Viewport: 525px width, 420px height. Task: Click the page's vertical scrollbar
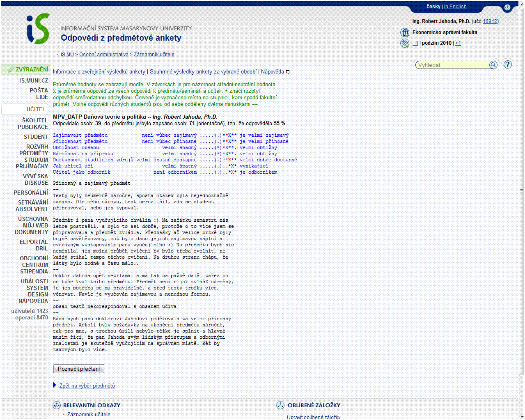click(521, 191)
